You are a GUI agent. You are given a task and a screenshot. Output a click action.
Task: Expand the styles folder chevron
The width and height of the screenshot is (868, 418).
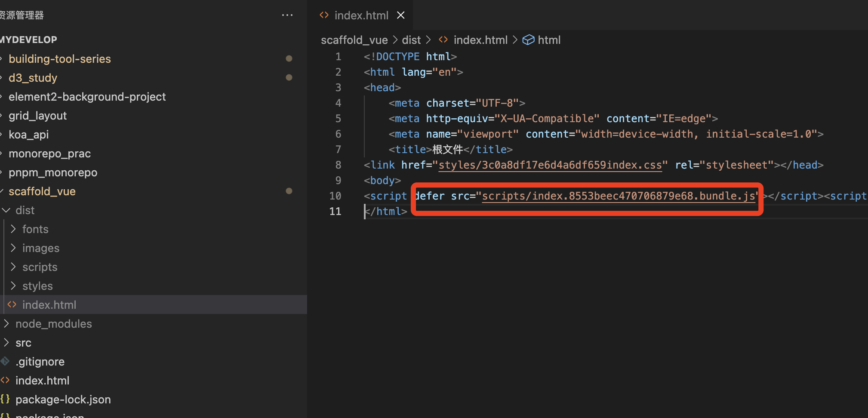coord(13,286)
